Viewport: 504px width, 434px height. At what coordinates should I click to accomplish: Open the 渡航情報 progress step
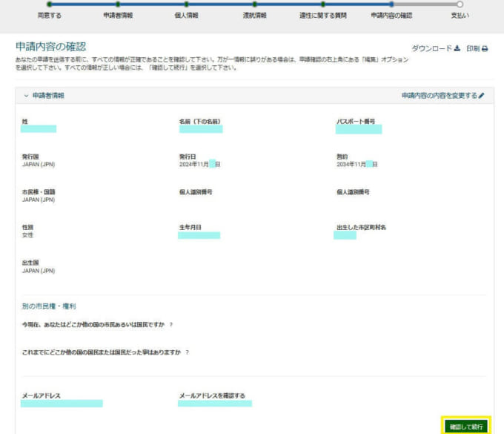tap(254, 4)
